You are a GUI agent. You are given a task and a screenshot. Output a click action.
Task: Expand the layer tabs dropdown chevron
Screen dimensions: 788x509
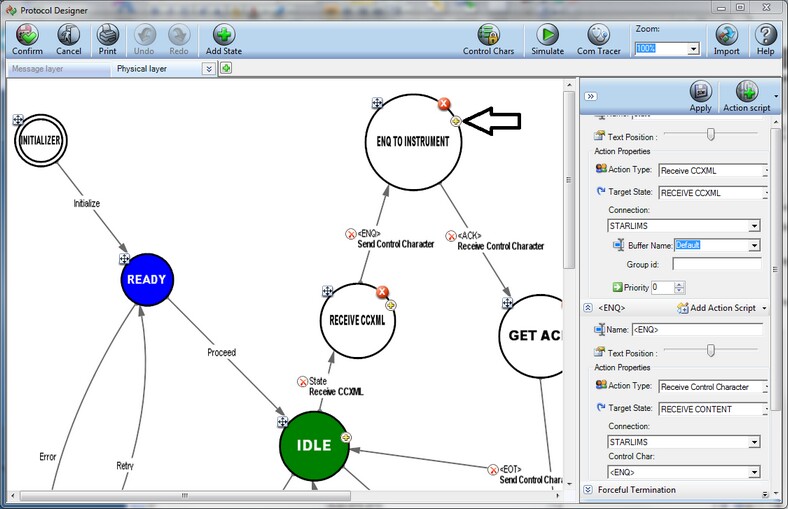pyautogui.click(x=209, y=69)
